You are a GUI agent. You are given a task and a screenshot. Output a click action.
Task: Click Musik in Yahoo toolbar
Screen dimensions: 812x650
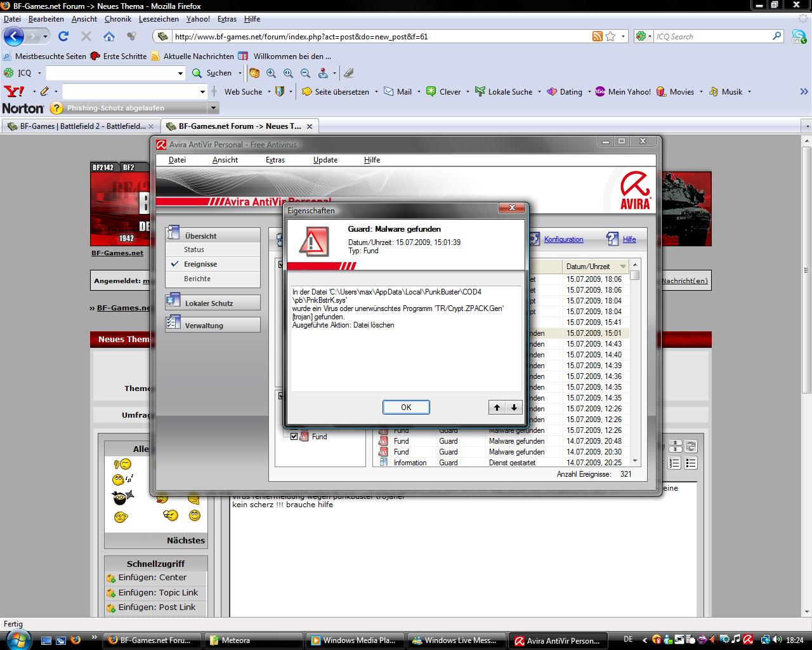726,91
